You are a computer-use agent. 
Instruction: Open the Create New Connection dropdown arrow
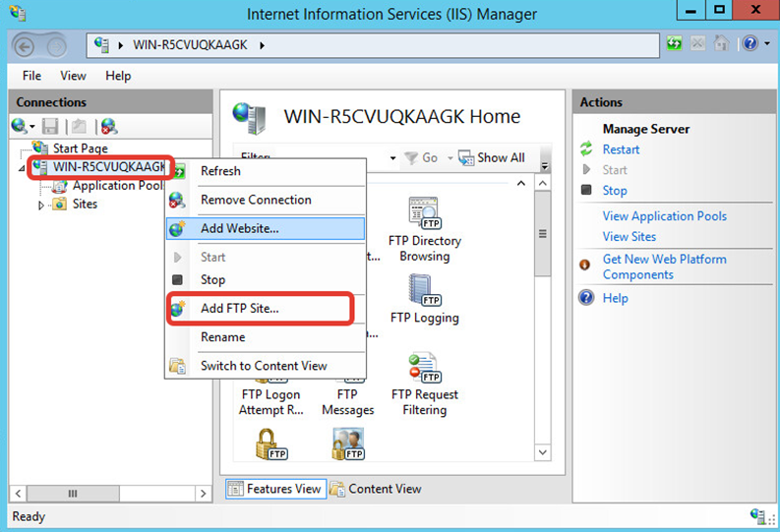click(x=32, y=126)
